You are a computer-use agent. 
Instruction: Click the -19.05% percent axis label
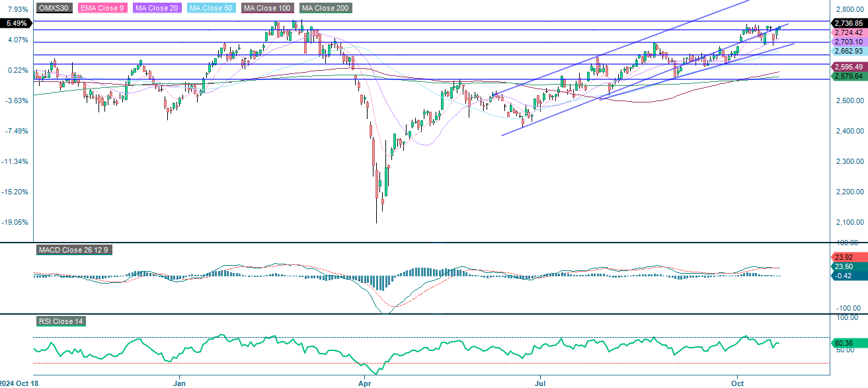point(15,222)
